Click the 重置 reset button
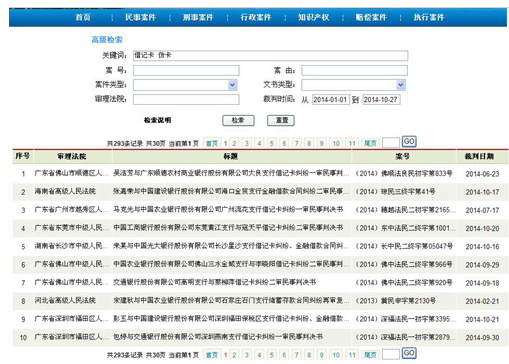The width and height of the screenshot is (509, 364). (281, 120)
